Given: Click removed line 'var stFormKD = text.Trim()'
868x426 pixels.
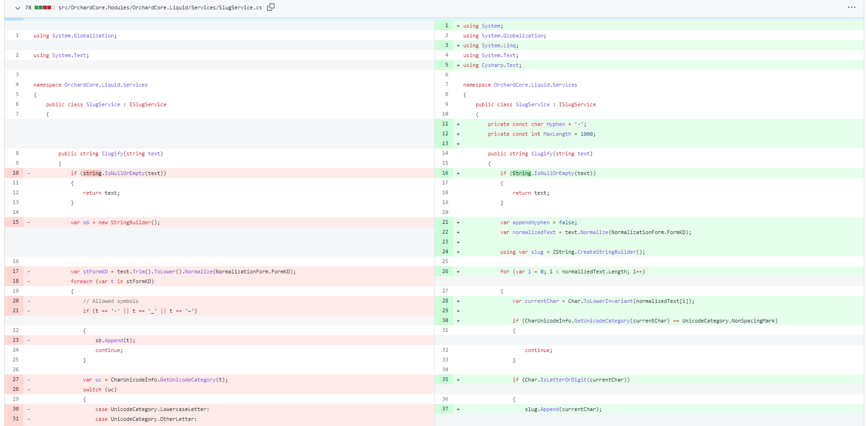Looking at the screenshot, I should coord(183,272).
